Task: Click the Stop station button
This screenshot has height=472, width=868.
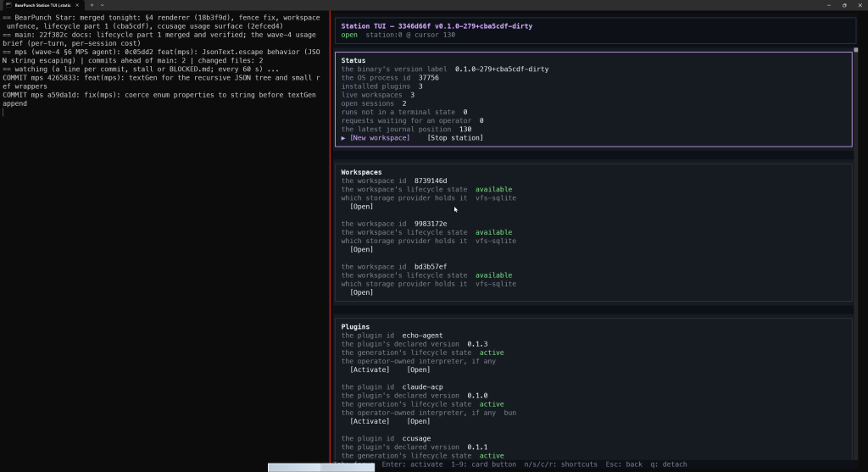Action: tap(455, 138)
